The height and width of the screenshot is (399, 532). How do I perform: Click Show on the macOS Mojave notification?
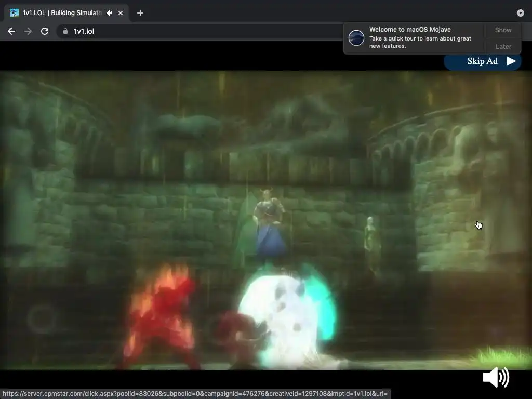(x=503, y=30)
